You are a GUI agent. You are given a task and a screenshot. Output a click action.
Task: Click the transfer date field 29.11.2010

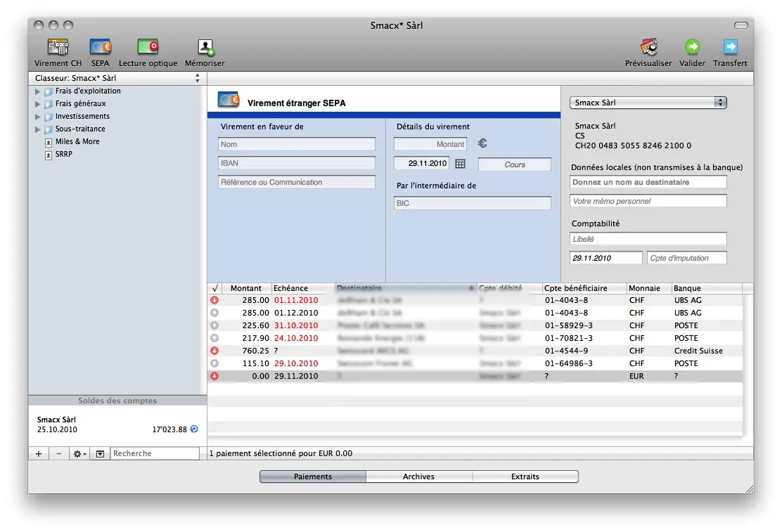(x=421, y=163)
